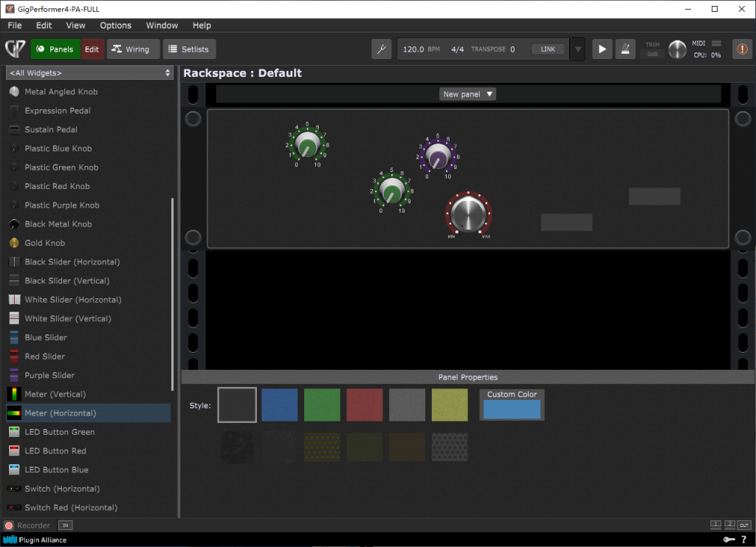Viewport: 756px width, 547px height.
Task: Expand the tempo bar dropdown arrow
Action: pyautogui.click(x=577, y=49)
